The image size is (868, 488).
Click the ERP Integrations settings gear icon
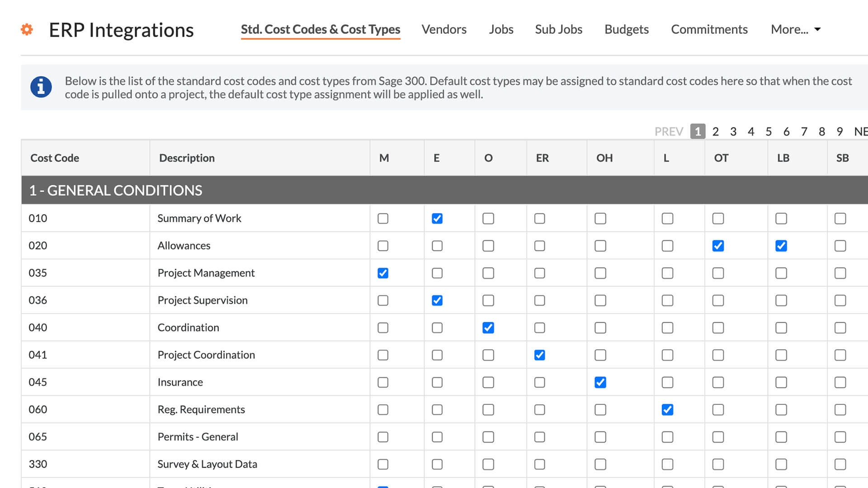click(27, 28)
